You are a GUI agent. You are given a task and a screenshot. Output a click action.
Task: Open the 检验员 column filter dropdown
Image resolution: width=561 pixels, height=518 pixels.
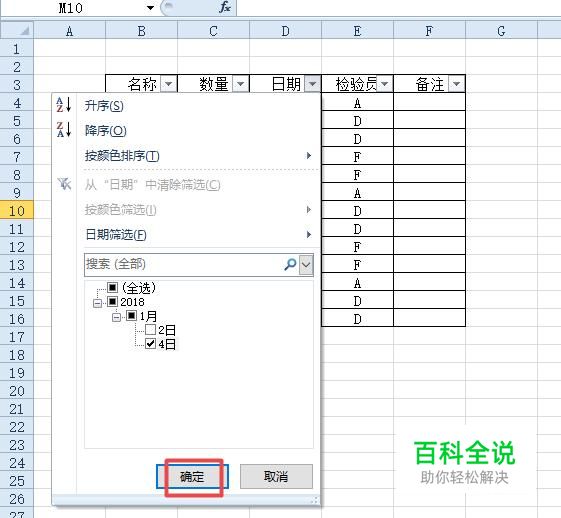(385, 84)
